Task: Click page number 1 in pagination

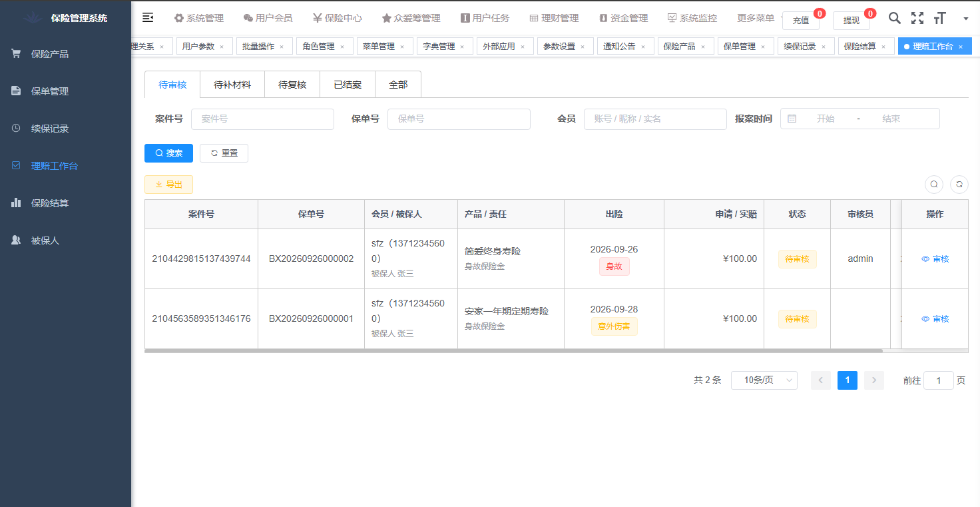Action: 848,380
